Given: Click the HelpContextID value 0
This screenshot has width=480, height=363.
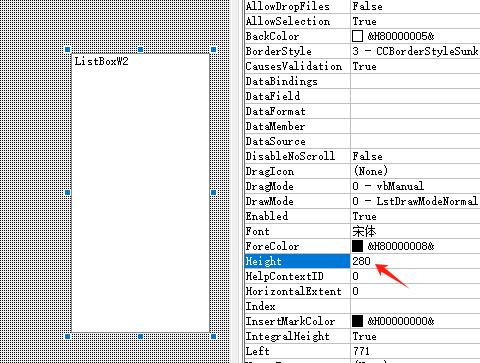Looking at the screenshot, I should click(355, 276).
